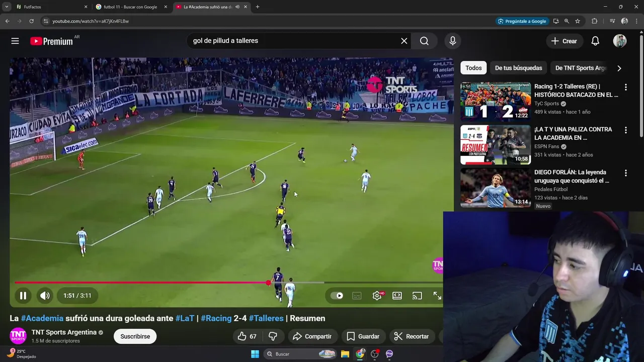The height and width of the screenshot is (362, 644).
Task: Open a new browser tab
Action: 258,7
